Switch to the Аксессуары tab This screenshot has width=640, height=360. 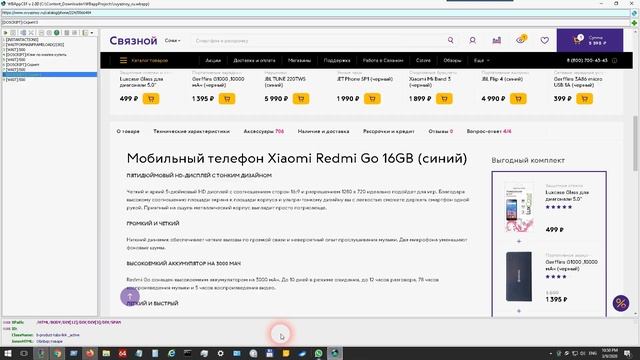[264, 131]
